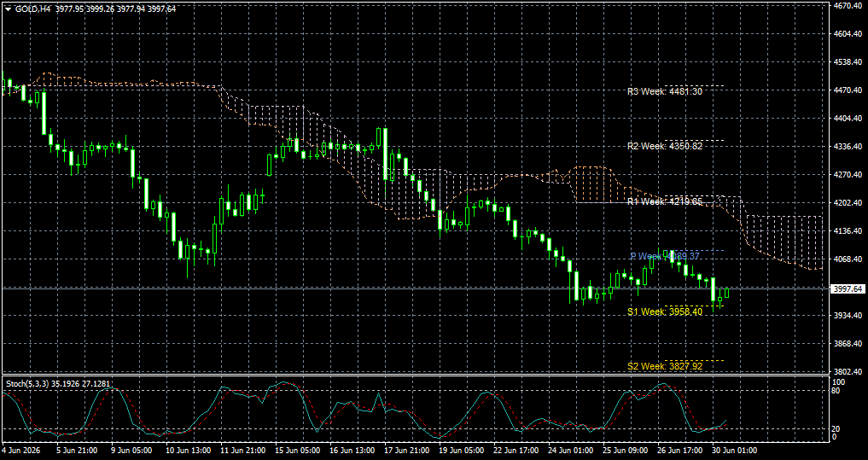Click the S2 Week: 3827.92 pivot label
Viewport: 868px width, 460px height.
click(665, 366)
